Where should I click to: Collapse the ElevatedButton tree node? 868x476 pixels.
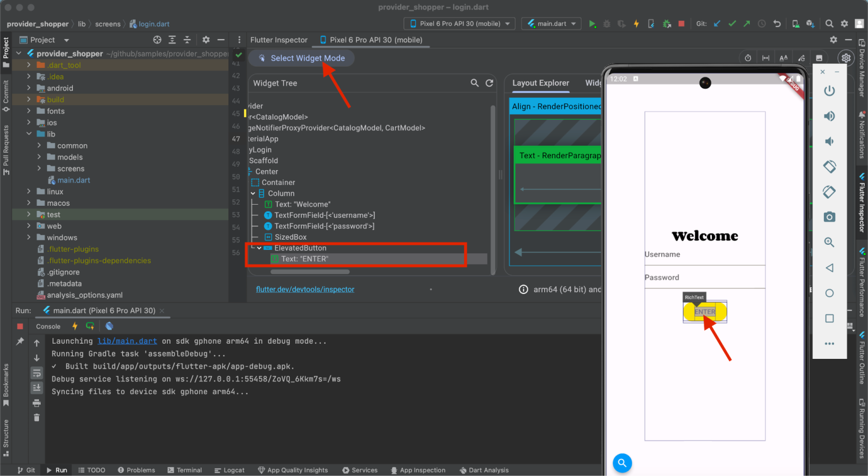pos(259,248)
